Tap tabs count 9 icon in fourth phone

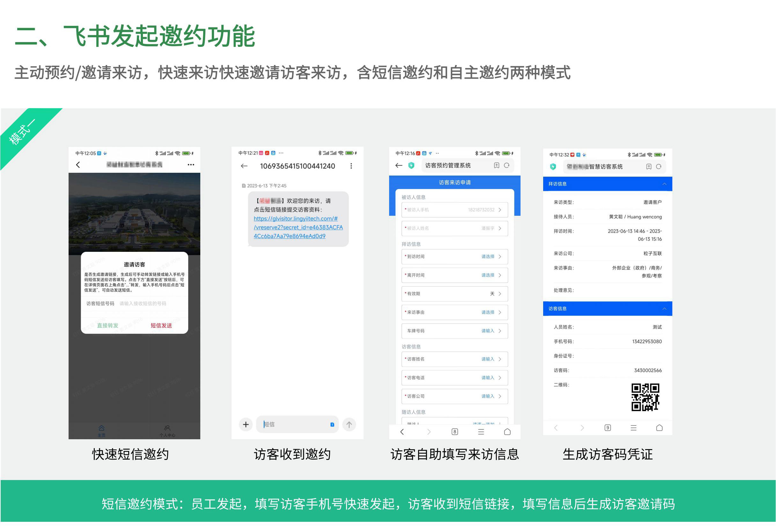608,428
